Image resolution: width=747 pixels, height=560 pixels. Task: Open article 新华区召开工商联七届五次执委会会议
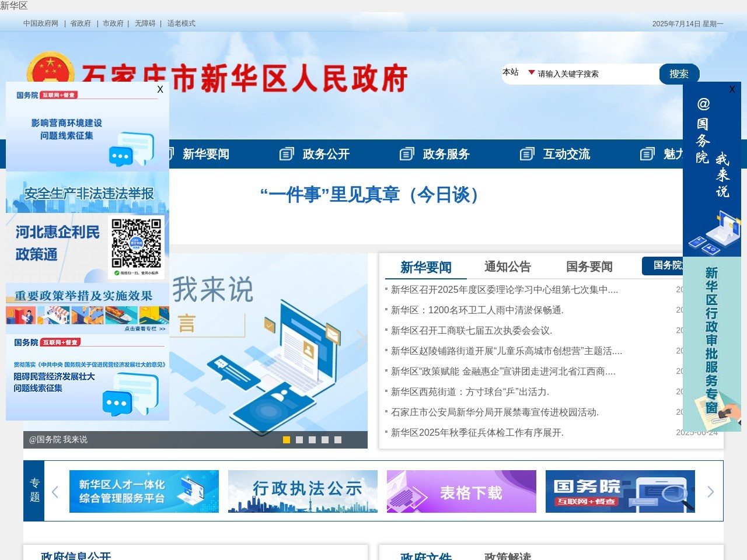coord(472,330)
